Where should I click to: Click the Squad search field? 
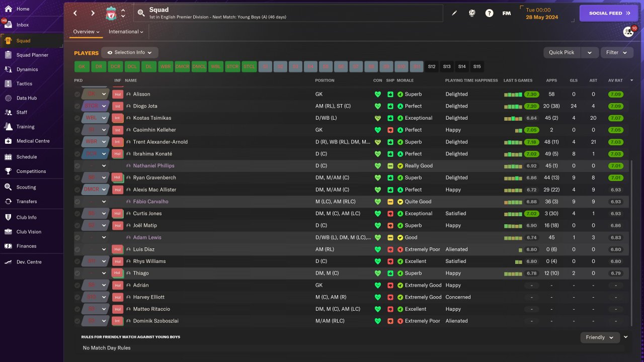[288, 14]
